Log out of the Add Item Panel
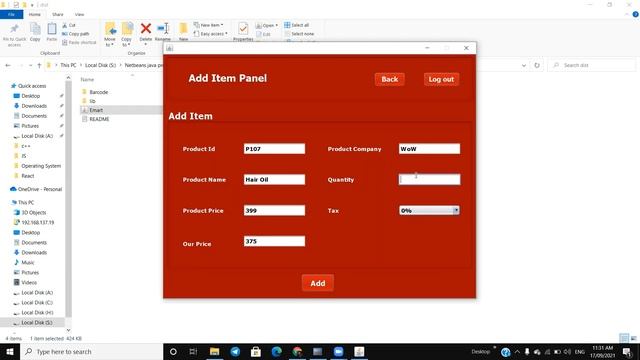640x360 pixels. point(441,79)
